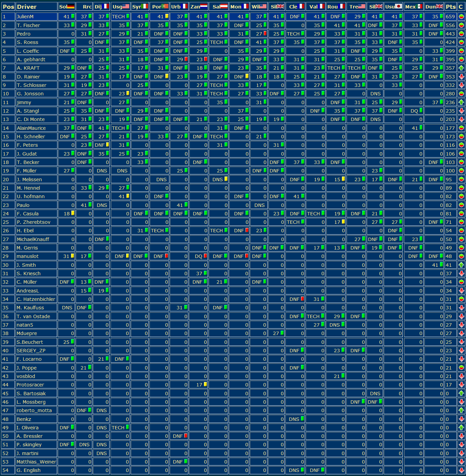Click the yellow marker in JulienM's Por cell
Image resolution: width=466 pixels, height=476 pixels.
[167, 16]
